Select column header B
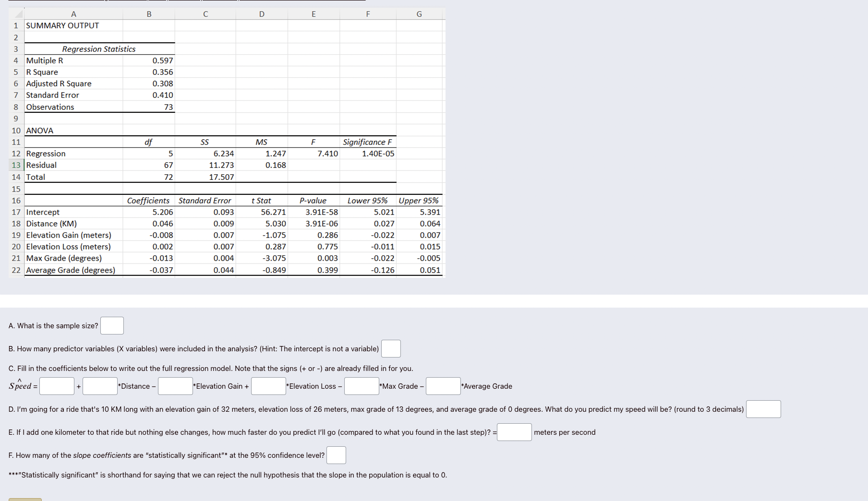The height and width of the screenshot is (501, 868). point(149,13)
